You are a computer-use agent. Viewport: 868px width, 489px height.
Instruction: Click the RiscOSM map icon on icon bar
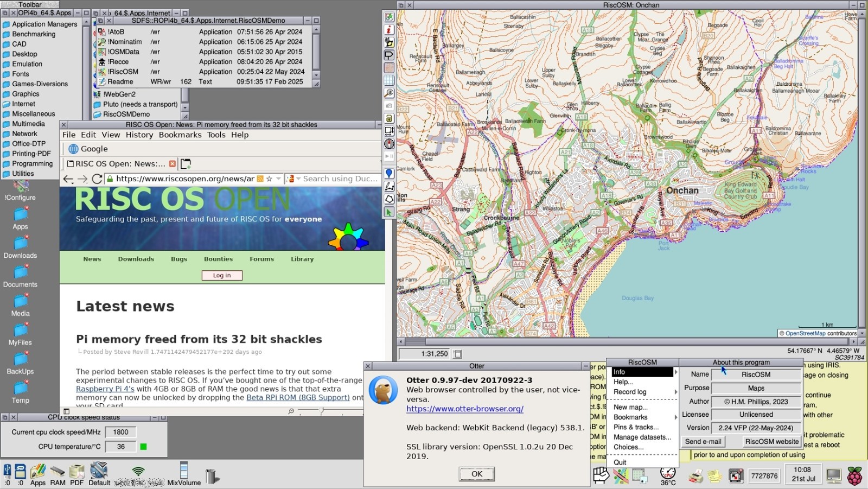[x=621, y=476]
